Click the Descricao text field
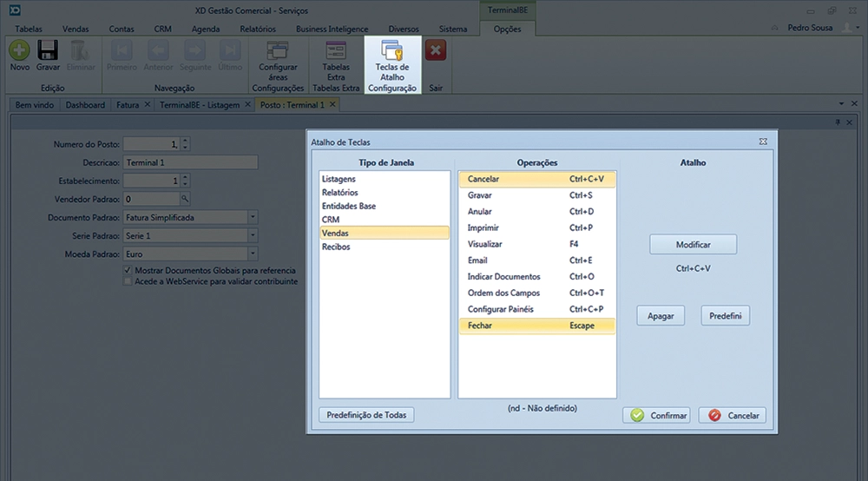868x481 pixels. point(190,162)
